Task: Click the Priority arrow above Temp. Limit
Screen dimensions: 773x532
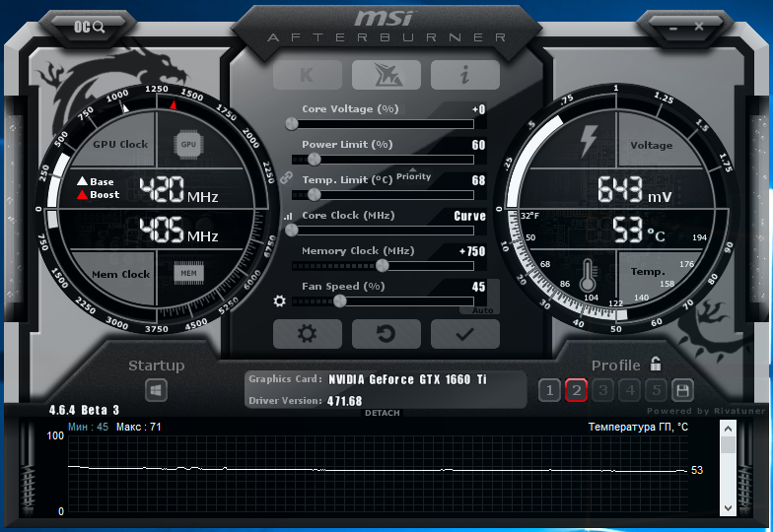Action: pos(413,169)
